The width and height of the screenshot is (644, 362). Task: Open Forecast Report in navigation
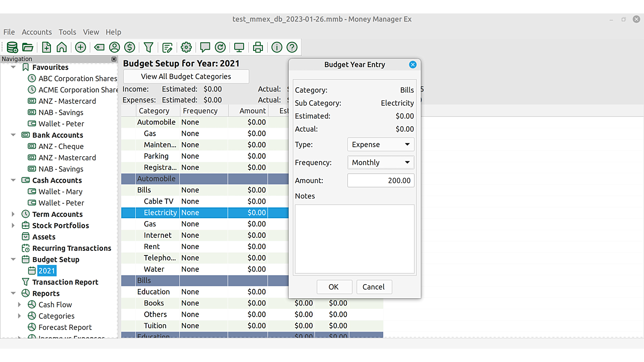[65, 327]
